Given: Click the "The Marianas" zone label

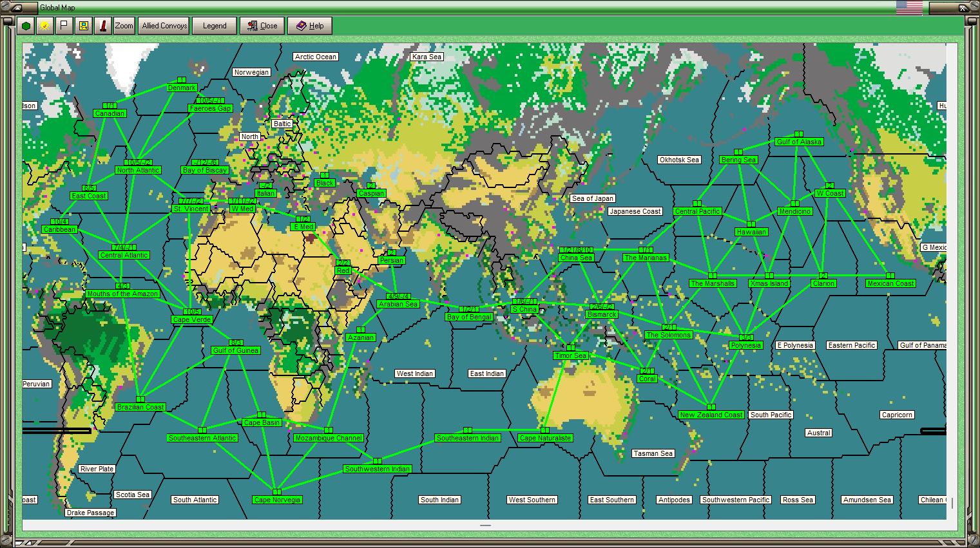Looking at the screenshot, I should click(646, 258).
